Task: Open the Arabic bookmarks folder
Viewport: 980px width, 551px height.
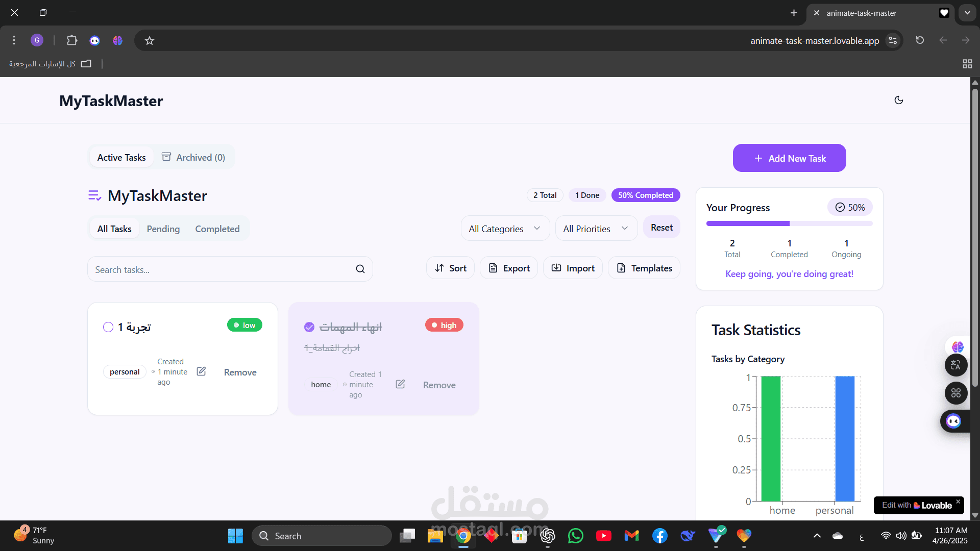Action: coord(50,64)
